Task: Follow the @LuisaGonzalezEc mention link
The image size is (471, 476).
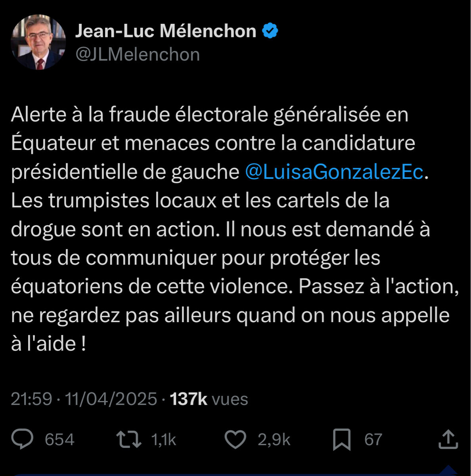Action: pyautogui.click(x=335, y=172)
